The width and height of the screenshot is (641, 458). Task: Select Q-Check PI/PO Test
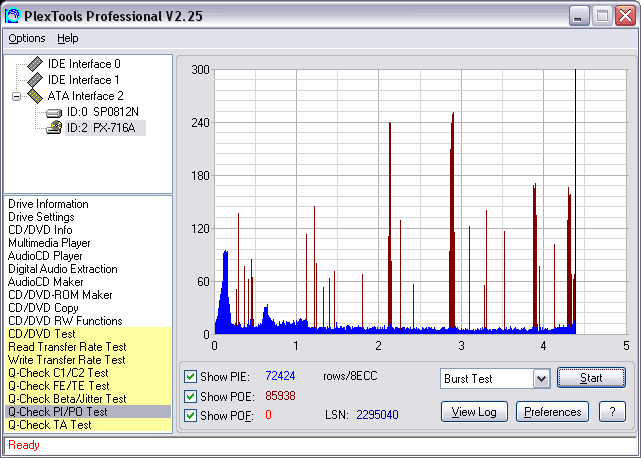(x=88, y=412)
